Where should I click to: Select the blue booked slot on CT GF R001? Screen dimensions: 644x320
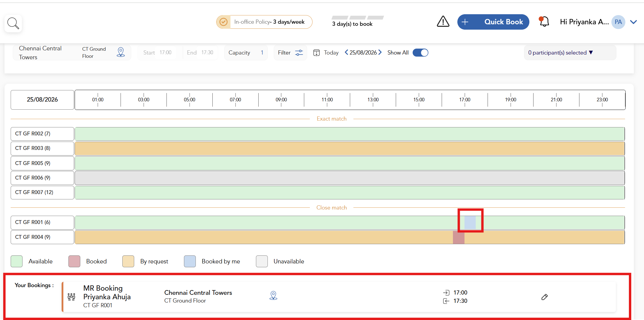click(470, 223)
